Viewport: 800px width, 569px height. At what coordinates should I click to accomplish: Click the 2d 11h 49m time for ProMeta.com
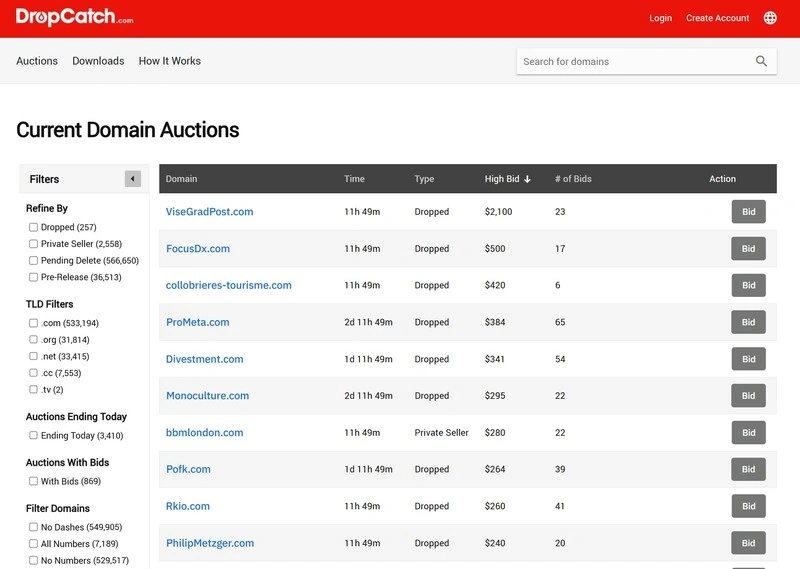tap(368, 322)
